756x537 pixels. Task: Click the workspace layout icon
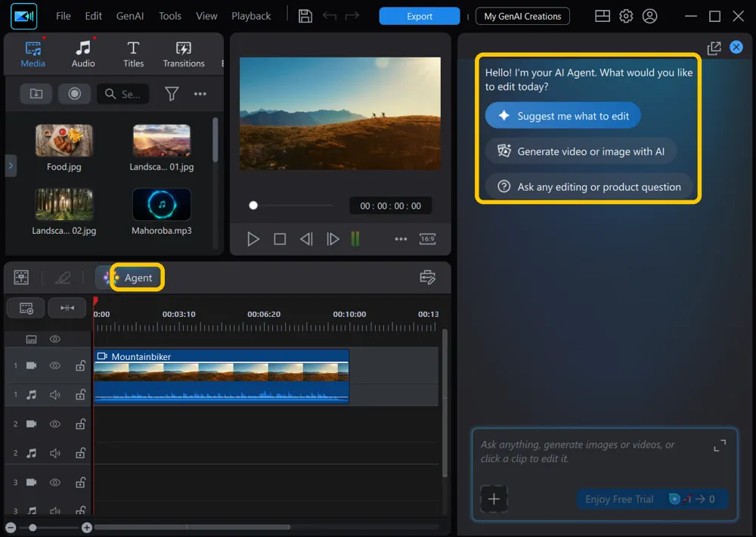click(603, 16)
